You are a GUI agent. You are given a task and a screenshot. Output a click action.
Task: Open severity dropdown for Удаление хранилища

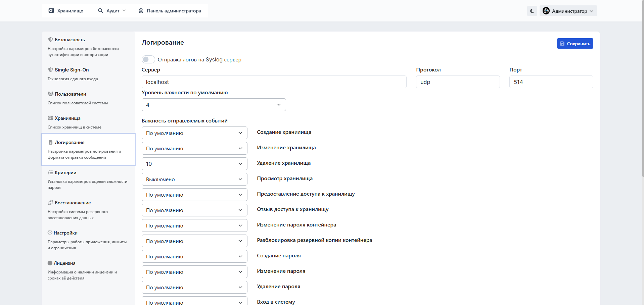tap(194, 164)
